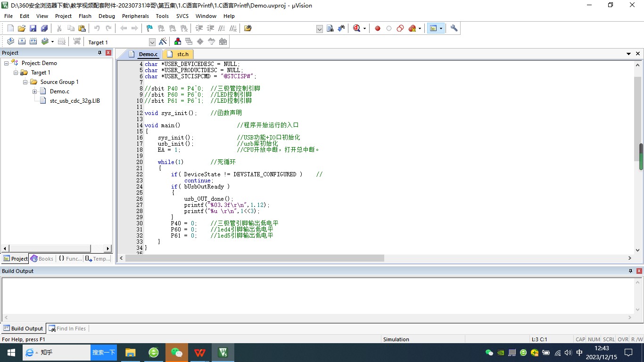Viewport: 644px width, 362px height.
Task: Toggle Project window display button
Action: [x=433, y=28]
